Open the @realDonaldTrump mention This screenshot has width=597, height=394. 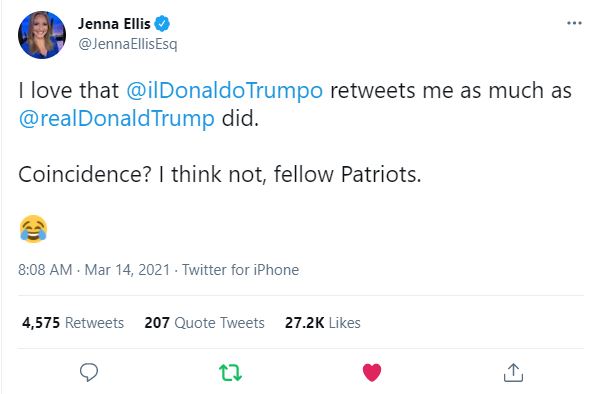click(117, 119)
